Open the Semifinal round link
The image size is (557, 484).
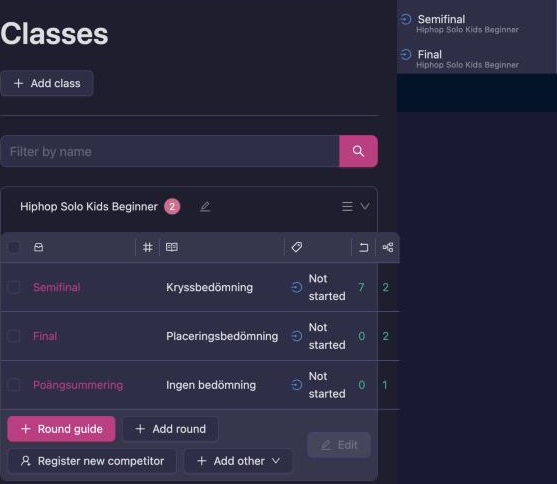pyautogui.click(x=56, y=287)
